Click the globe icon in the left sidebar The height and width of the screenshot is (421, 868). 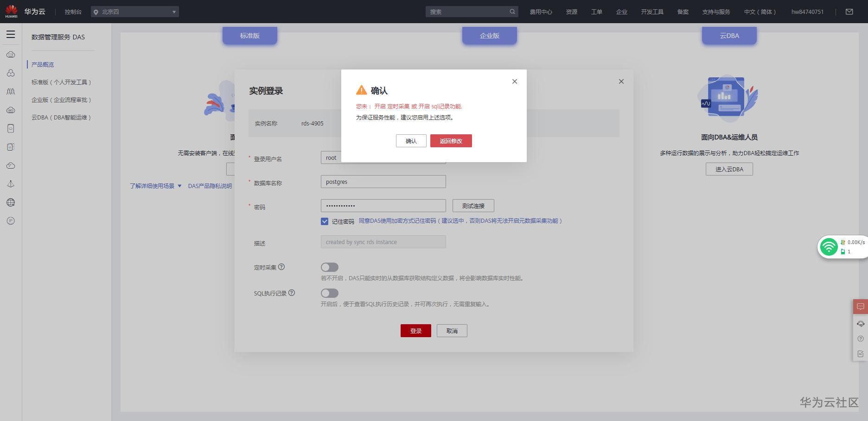[11, 202]
